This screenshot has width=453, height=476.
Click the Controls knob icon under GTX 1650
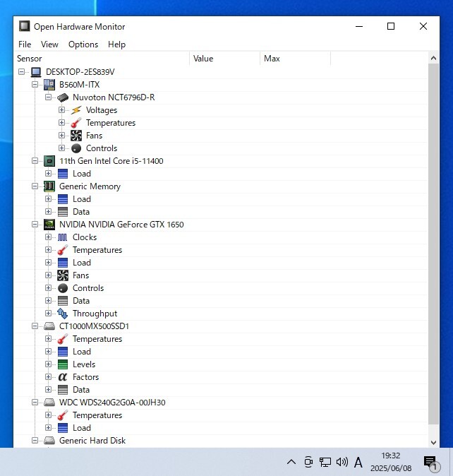(63, 288)
